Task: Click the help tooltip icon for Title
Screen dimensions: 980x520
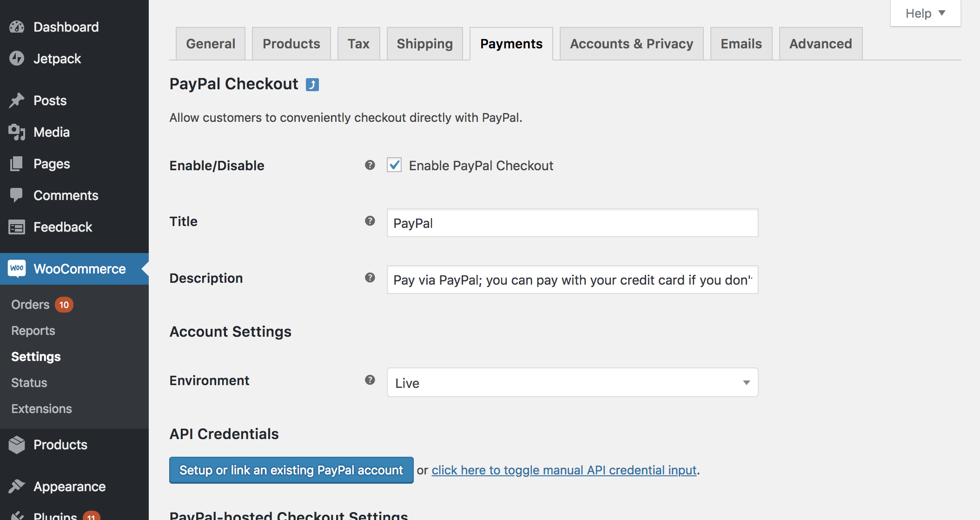Action: 370,221
